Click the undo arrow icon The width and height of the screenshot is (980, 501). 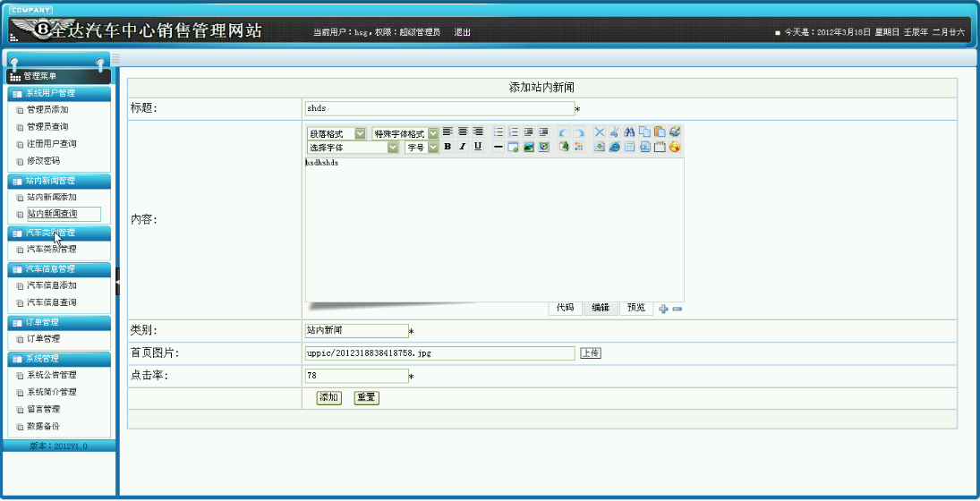[564, 132]
